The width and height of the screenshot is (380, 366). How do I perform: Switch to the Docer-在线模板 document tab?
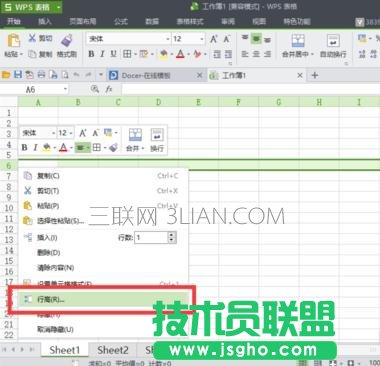pos(157,76)
